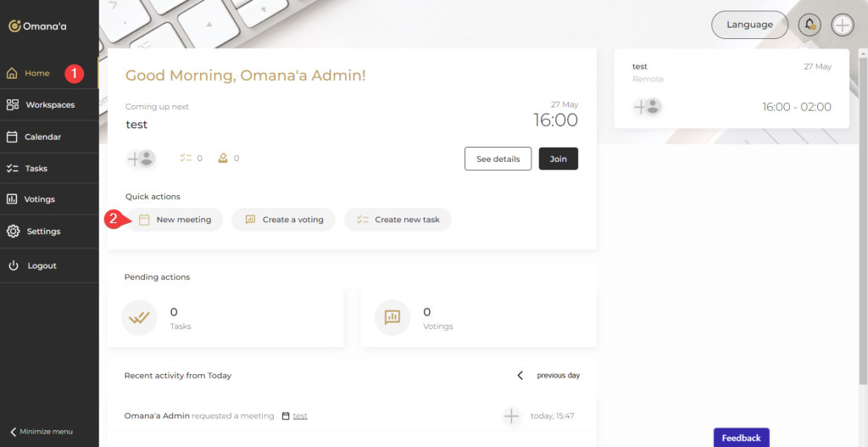Click add-user icon in recent activity row

pos(511,416)
